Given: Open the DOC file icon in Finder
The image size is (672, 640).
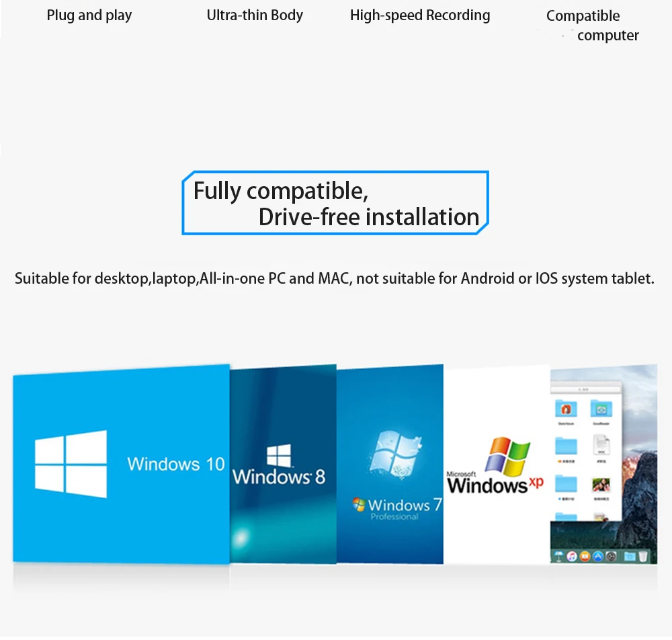Looking at the screenshot, I should coord(601,446).
